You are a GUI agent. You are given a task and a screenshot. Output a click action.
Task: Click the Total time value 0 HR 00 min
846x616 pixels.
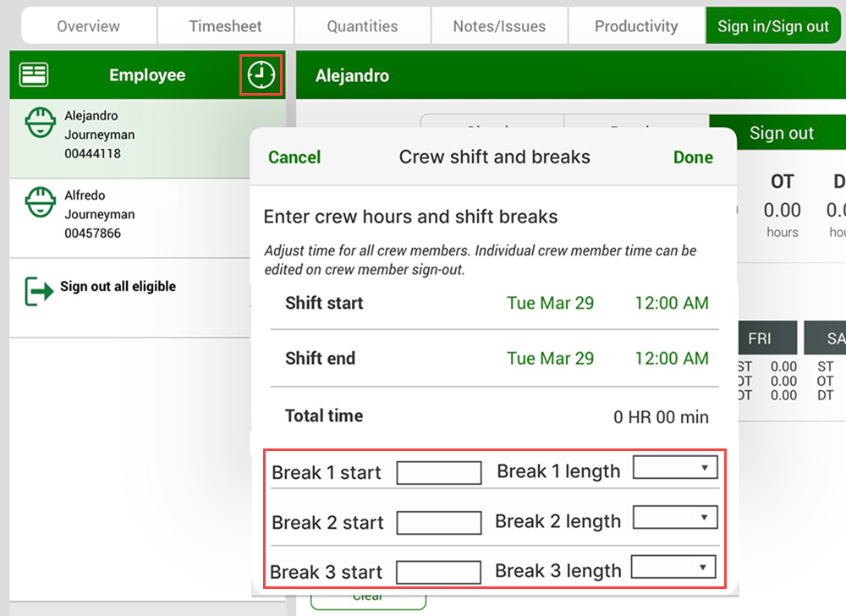(x=661, y=417)
